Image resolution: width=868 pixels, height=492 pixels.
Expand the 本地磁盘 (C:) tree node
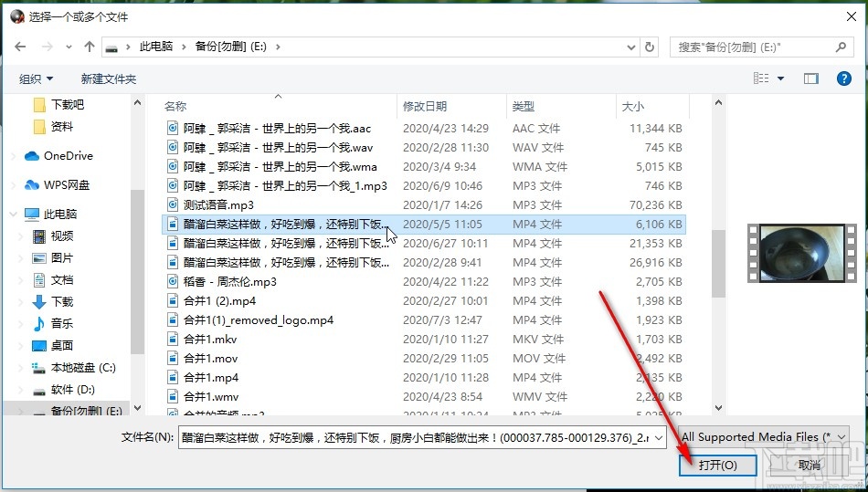tap(22, 368)
